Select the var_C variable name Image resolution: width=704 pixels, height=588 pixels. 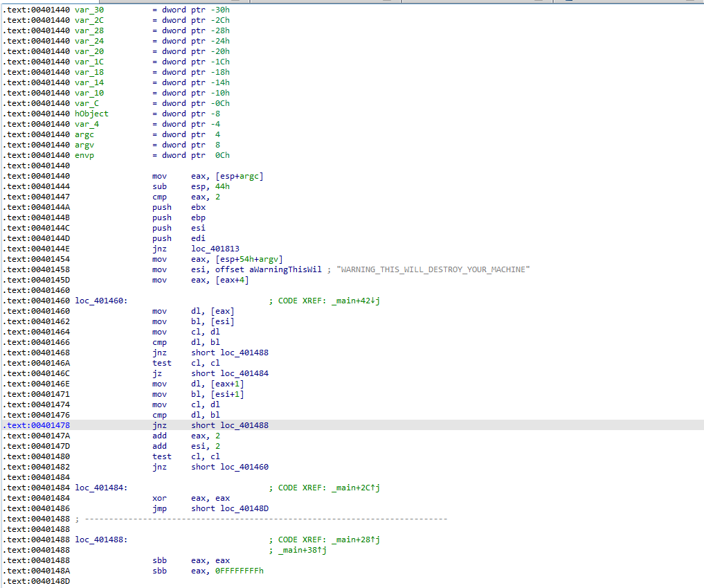pos(87,103)
